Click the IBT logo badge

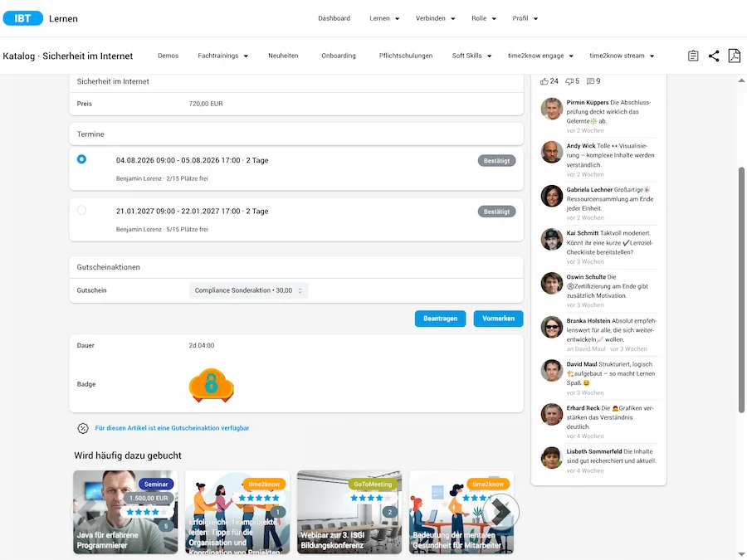[x=23, y=18]
